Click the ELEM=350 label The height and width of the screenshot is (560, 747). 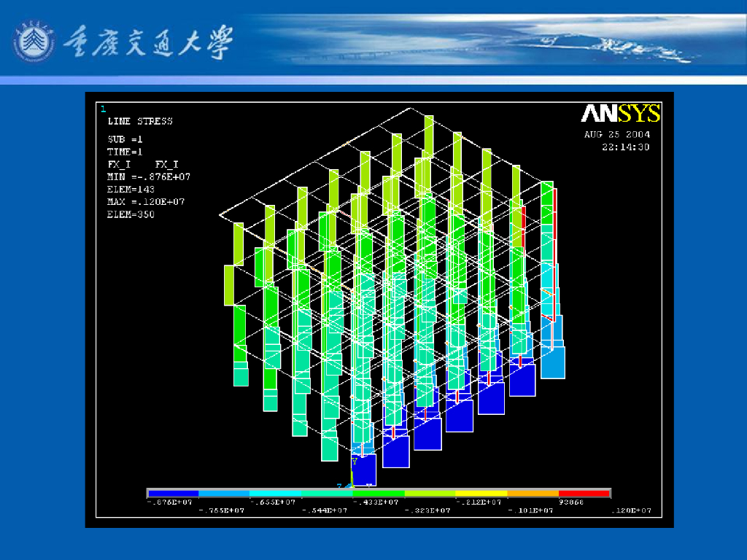[131, 214]
